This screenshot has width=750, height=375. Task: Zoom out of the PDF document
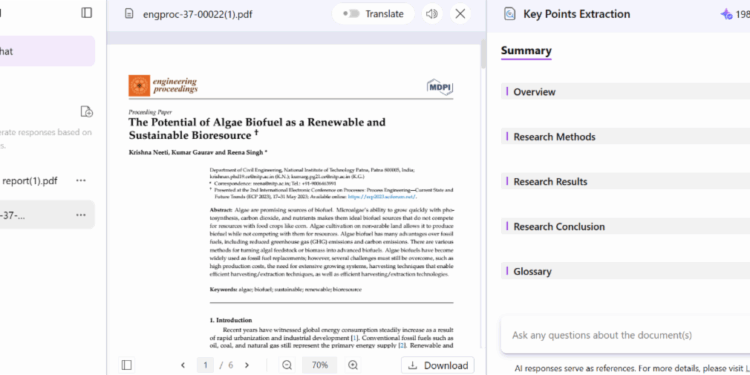[287, 365]
